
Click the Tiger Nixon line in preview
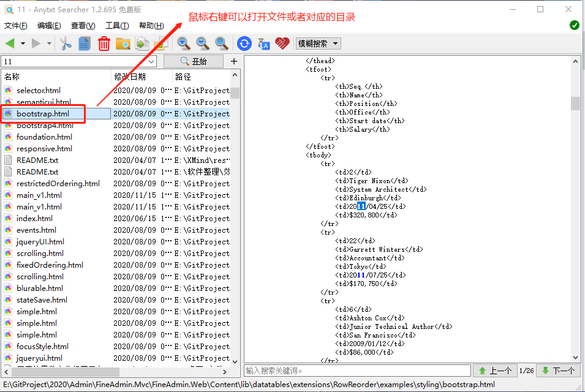coord(372,181)
